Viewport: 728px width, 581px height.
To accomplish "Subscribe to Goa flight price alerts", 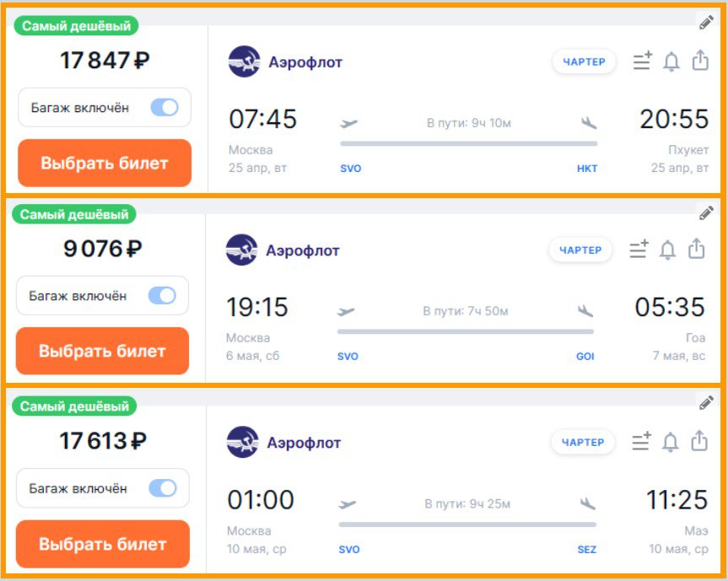I will point(667,250).
